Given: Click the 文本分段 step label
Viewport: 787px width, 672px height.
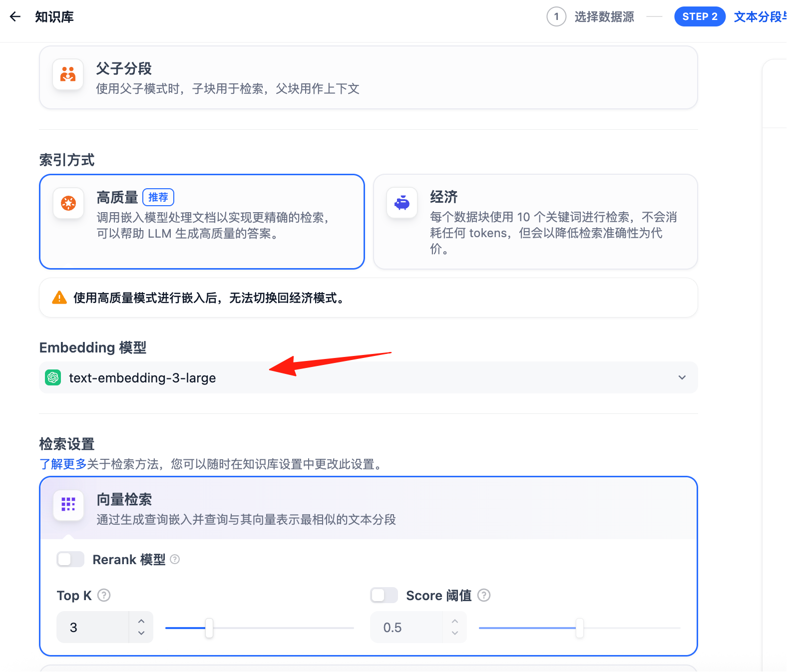Looking at the screenshot, I should pyautogui.click(x=760, y=16).
